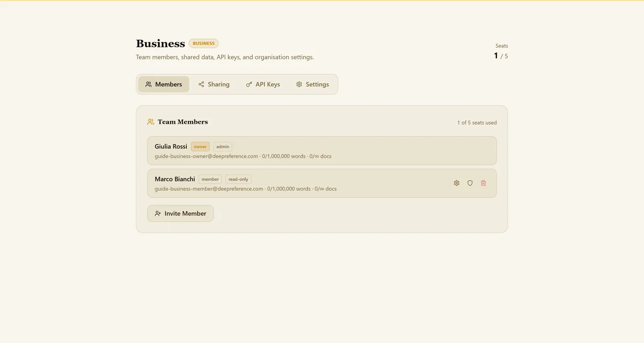This screenshot has width=644, height=343.
Task: Click the admin badge for Giulia Rossi
Action: [223, 147]
